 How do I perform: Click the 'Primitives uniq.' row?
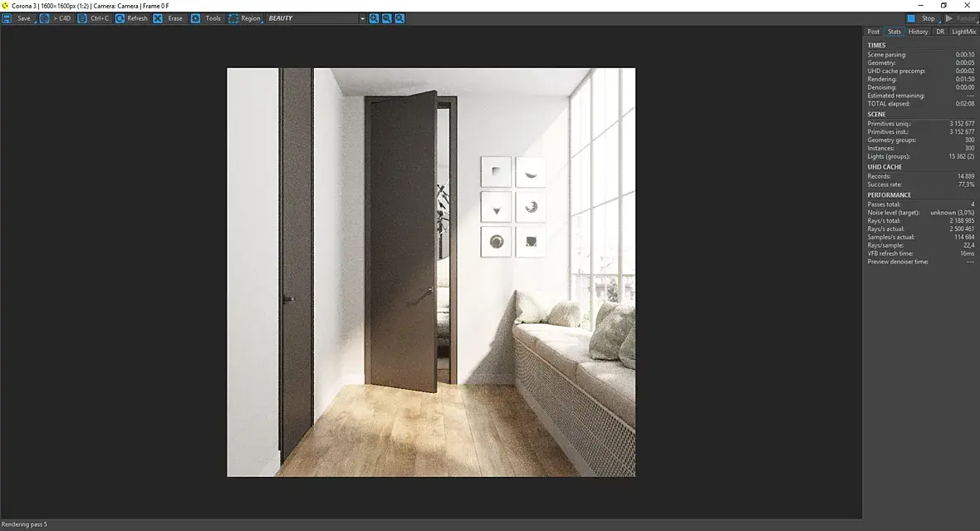click(921, 124)
